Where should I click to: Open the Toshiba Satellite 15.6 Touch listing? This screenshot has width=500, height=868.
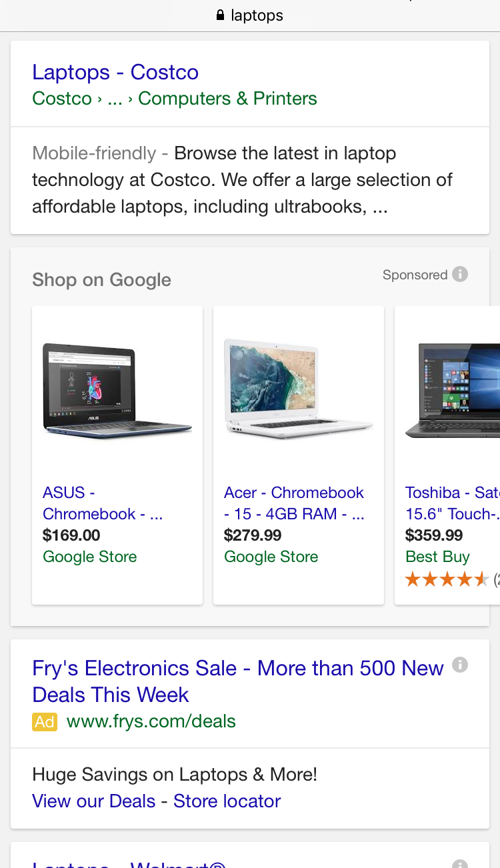(x=452, y=503)
